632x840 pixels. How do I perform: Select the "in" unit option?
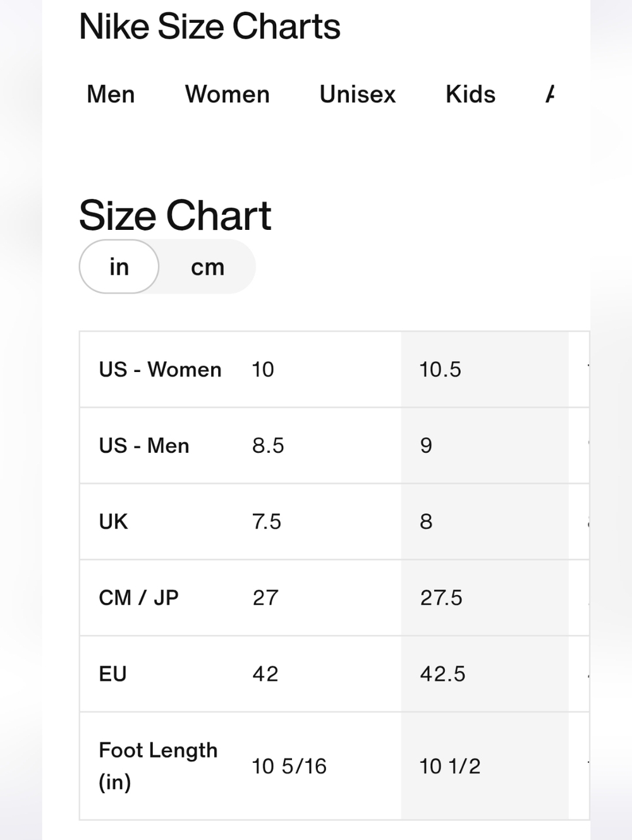[x=119, y=267]
